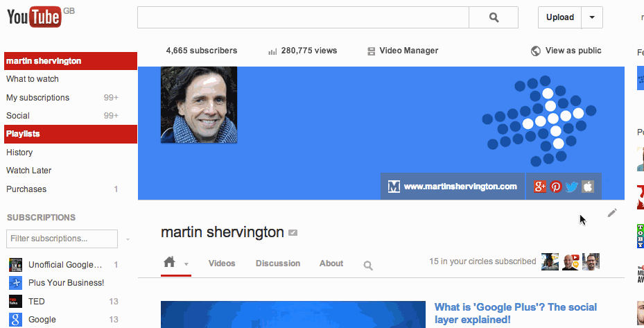Open Google subscription text
The height and width of the screenshot is (328, 644).
pos(42,320)
